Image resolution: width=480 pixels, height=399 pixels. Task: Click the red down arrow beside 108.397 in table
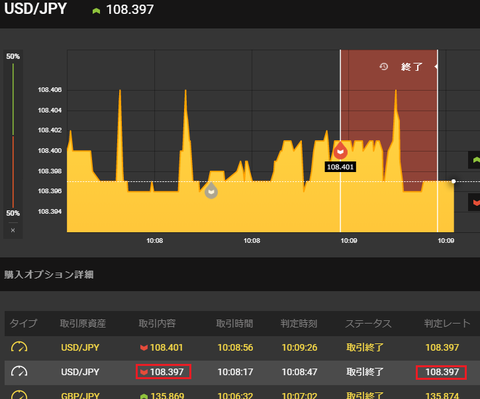pyautogui.click(x=144, y=372)
